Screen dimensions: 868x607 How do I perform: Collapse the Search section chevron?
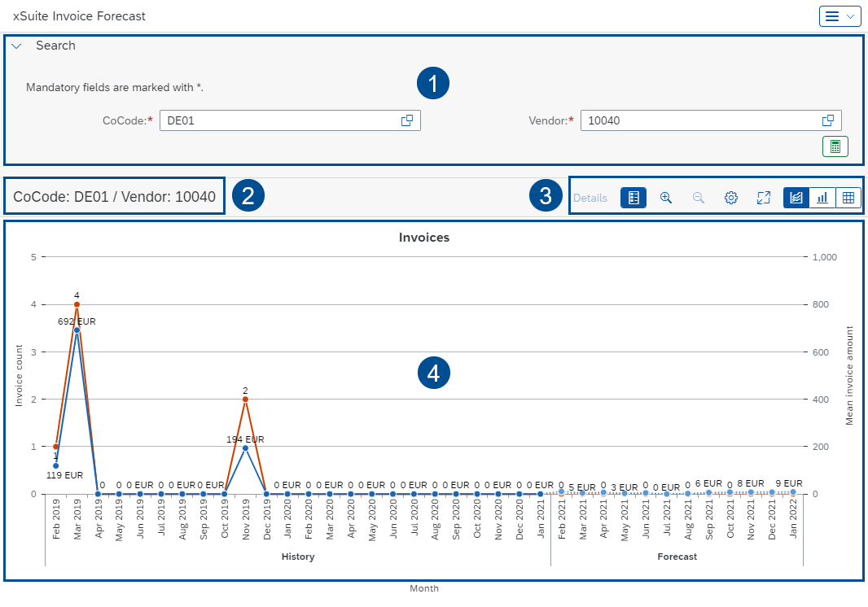[x=16, y=46]
